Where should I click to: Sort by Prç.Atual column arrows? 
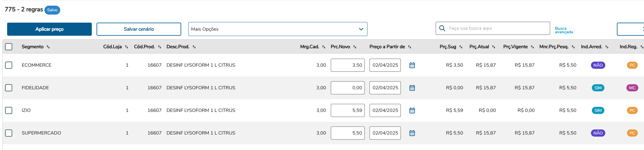point(494,47)
